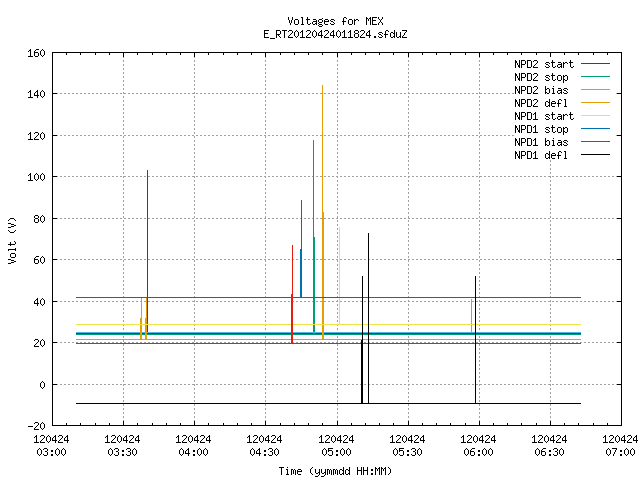Viewport: 640px width, 480px height.
Task: Click the -20 y-axis tick label
Action: 36,426
